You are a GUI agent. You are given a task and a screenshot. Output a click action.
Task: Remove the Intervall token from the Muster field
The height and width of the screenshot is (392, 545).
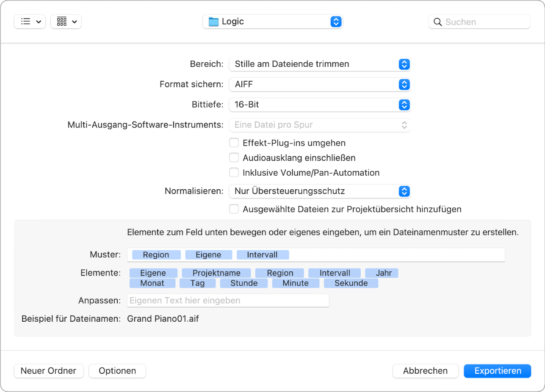pyautogui.click(x=263, y=254)
